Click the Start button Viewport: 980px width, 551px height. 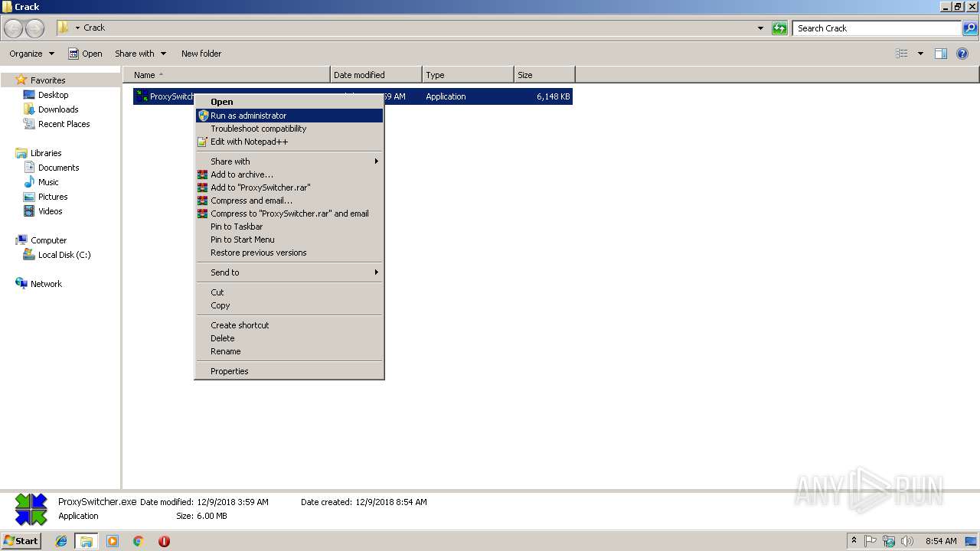coord(21,541)
